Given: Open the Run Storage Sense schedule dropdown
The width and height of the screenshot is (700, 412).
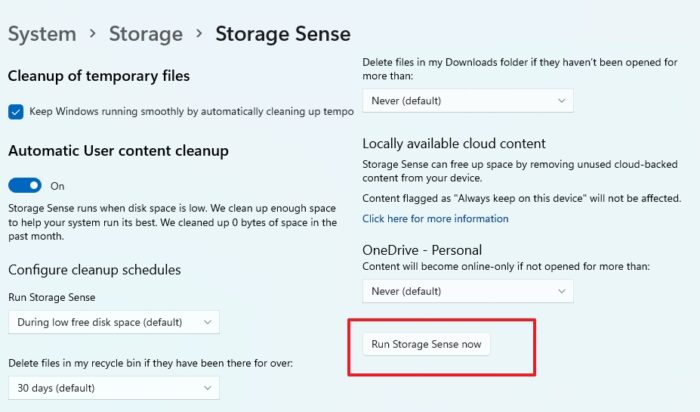Looking at the screenshot, I should (114, 322).
